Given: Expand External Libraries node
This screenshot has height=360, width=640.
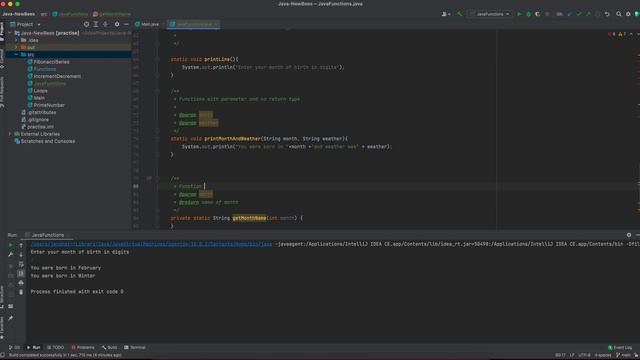Looking at the screenshot, I should (10, 134).
